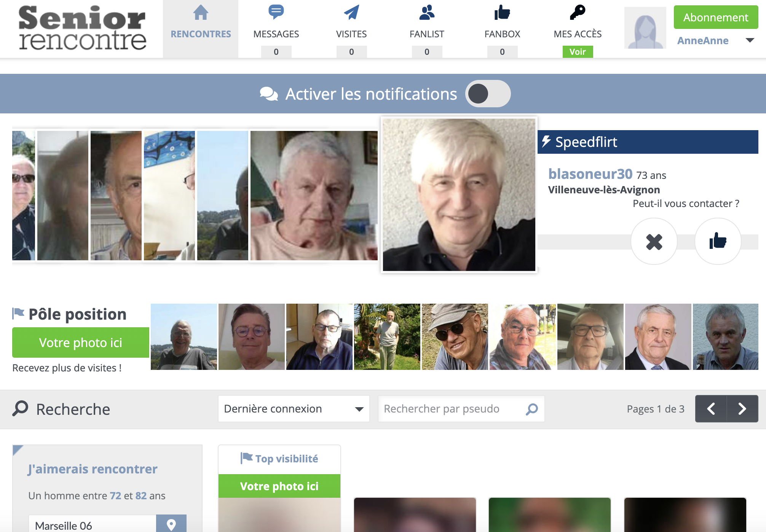
Task: Click the green Voir badge
Action: point(578,52)
